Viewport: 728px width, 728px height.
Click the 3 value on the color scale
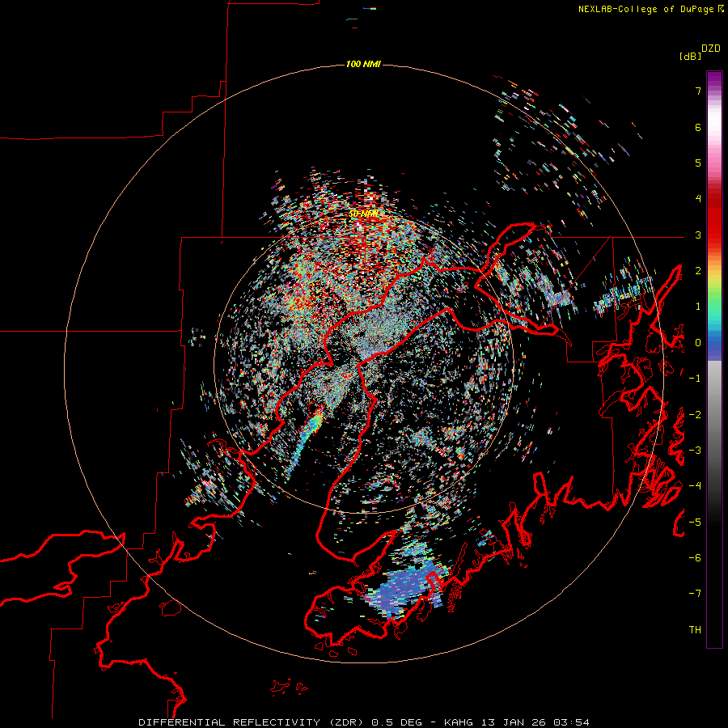[698, 235]
